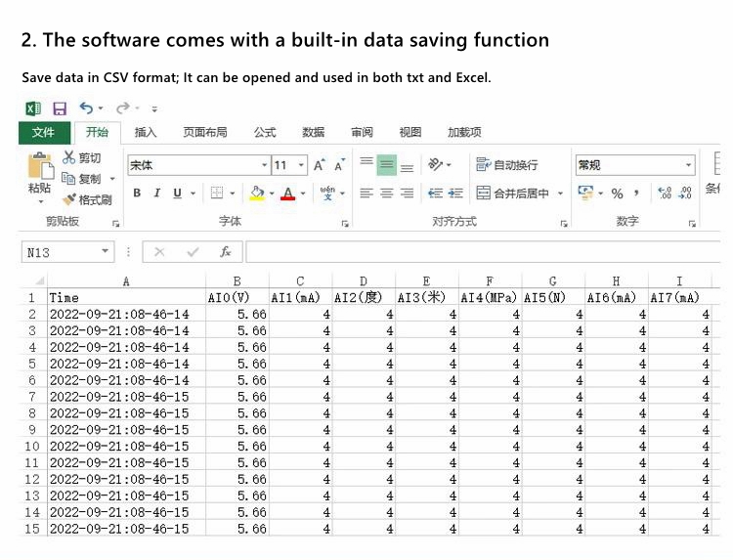Click Merge and Center (合并后居中) button
This screenshot has height=560, width=733.
coord(513,194)
